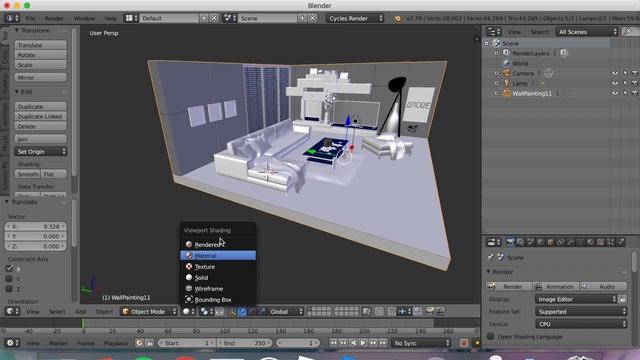Click the Duplicate button
This screenshot has height=360, width=640.
40,106
